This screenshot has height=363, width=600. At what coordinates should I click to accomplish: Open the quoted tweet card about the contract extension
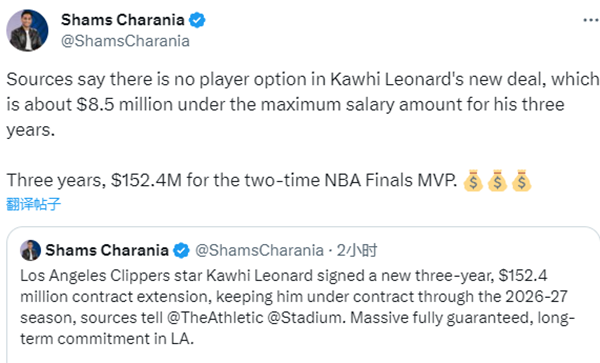click(303, 295)
